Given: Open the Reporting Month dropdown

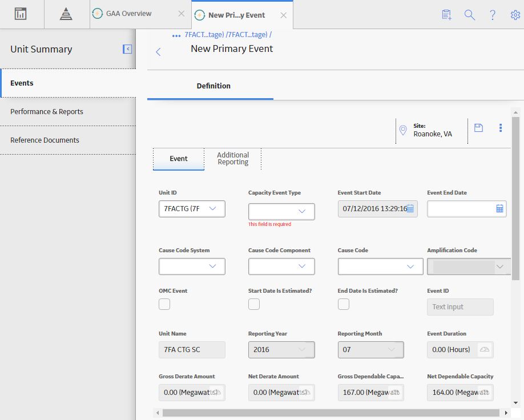Looking at the screenshot, I should pos(370,349).
